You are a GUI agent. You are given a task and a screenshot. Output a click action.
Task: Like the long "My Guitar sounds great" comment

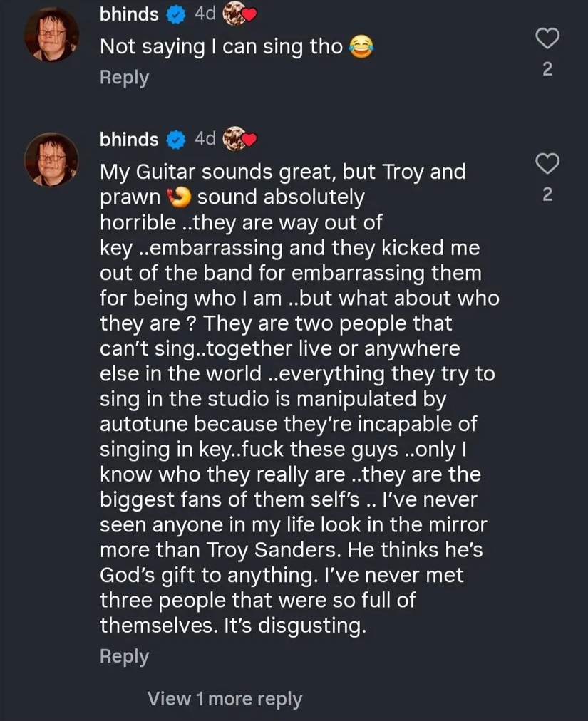coord(547,163)
